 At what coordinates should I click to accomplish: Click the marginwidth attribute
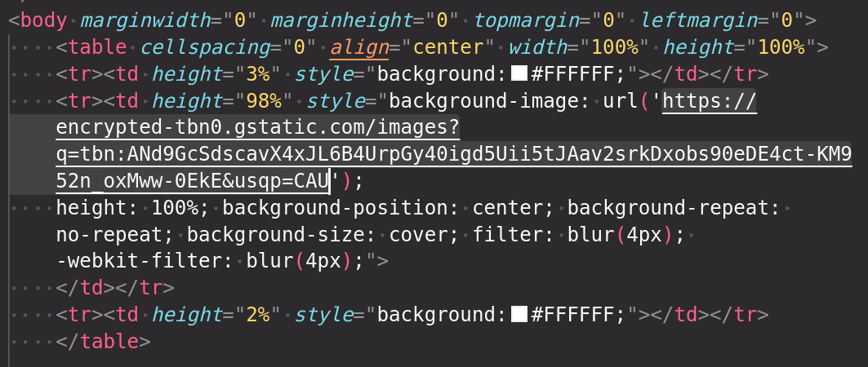coord(145,21)
